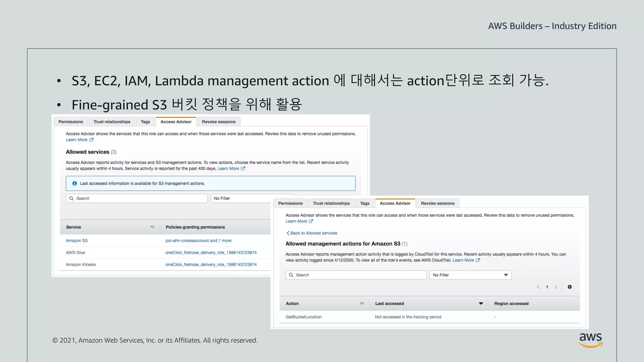The image size is (644, 362).
Task: Click Learn More link after 400 days text
Action: pyautogui.click(x=228, y=168)
